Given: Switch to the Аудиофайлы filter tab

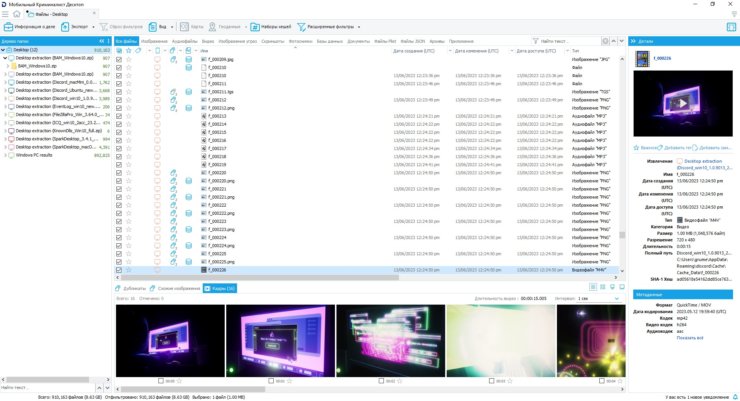Looking at the screenshot, I should point(186,41).
